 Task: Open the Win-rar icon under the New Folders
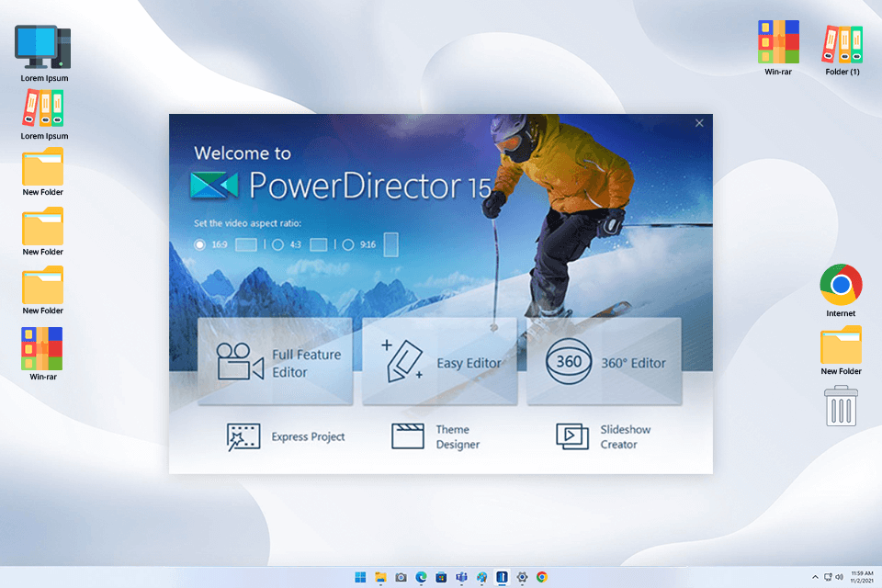click(x=43, y=354)
